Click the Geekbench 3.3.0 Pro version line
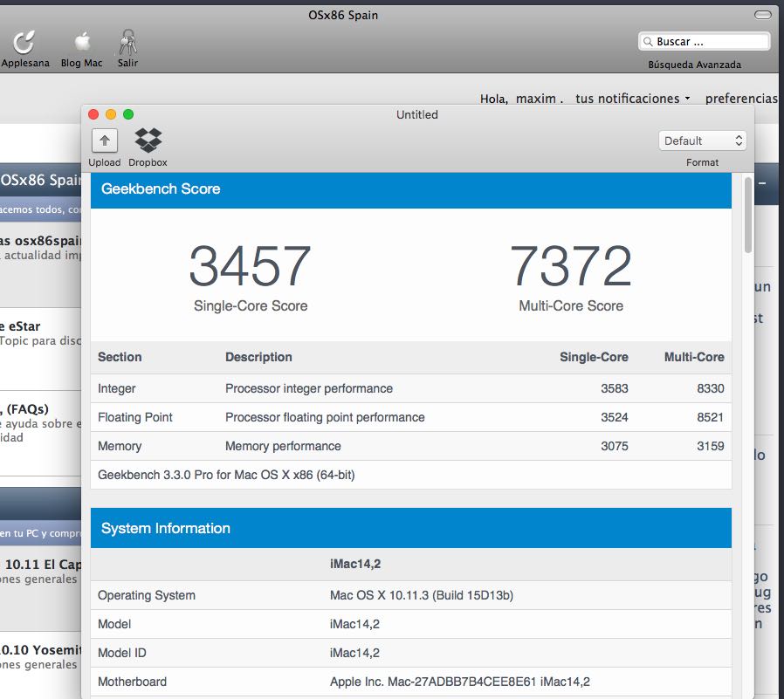Screen dimensions: 784x699 tap(226, 475)
